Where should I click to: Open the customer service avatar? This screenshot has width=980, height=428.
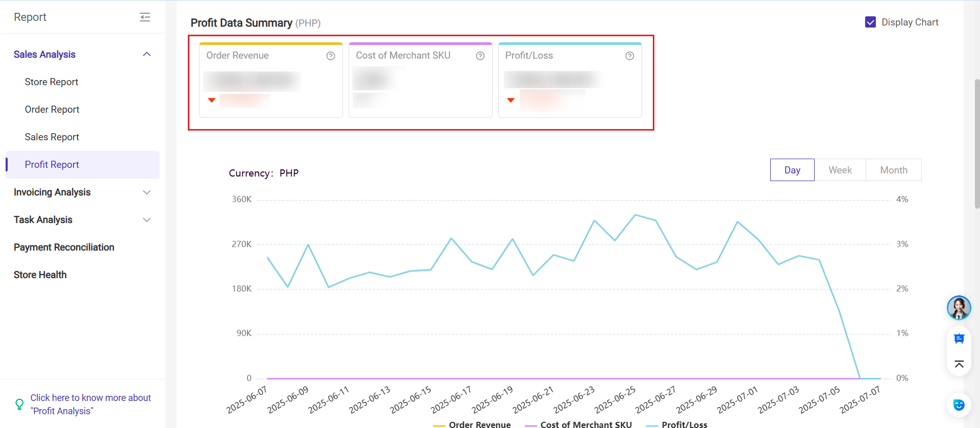(x=959, y=308)
